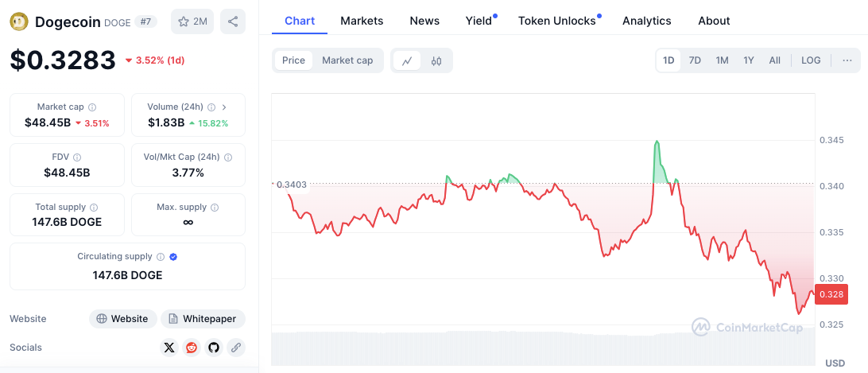This screenshot has height=373, width=868.
Task: Select the 7D time range
Action: click(x=695, y=60)
